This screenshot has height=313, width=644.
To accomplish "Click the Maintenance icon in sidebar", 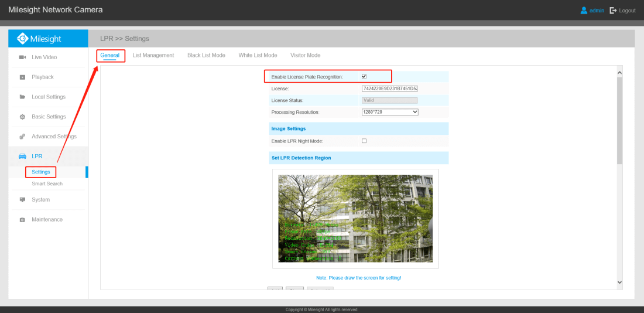I will click(22, 220).
